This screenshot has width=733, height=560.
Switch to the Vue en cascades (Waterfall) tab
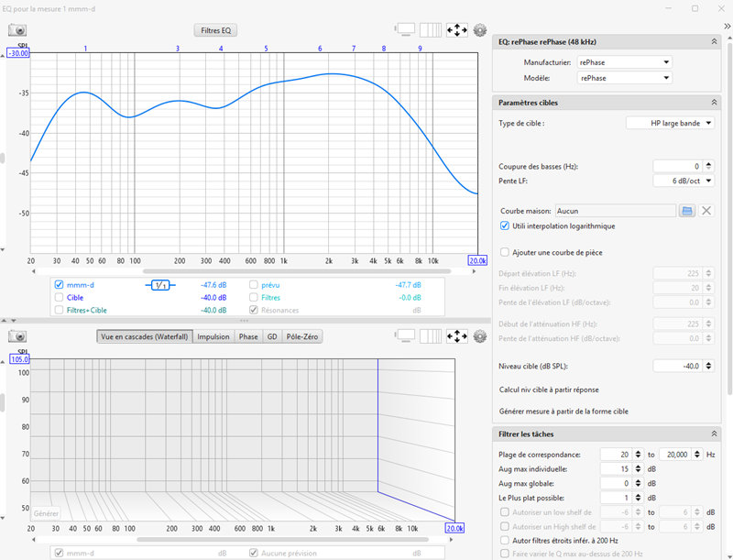145,336
